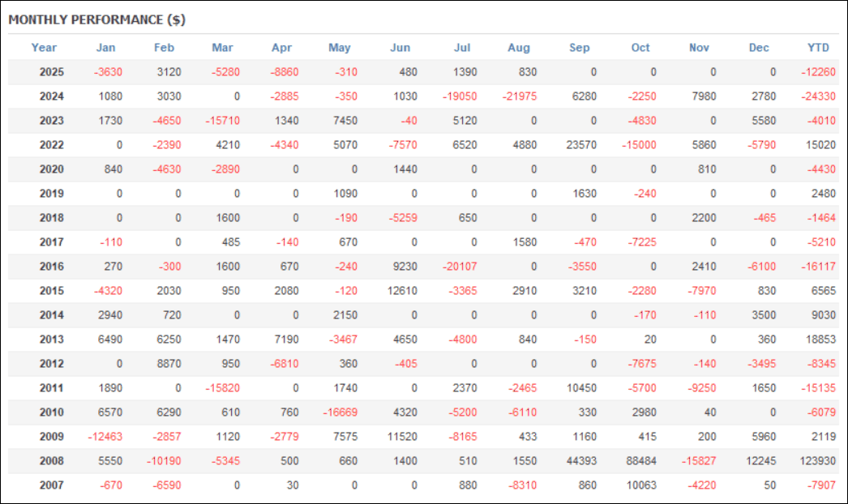Image resolution: width=848 pixels, height=504 pixels.
Task: Click the 2022 year row label
Action: [x=51, y=145]
